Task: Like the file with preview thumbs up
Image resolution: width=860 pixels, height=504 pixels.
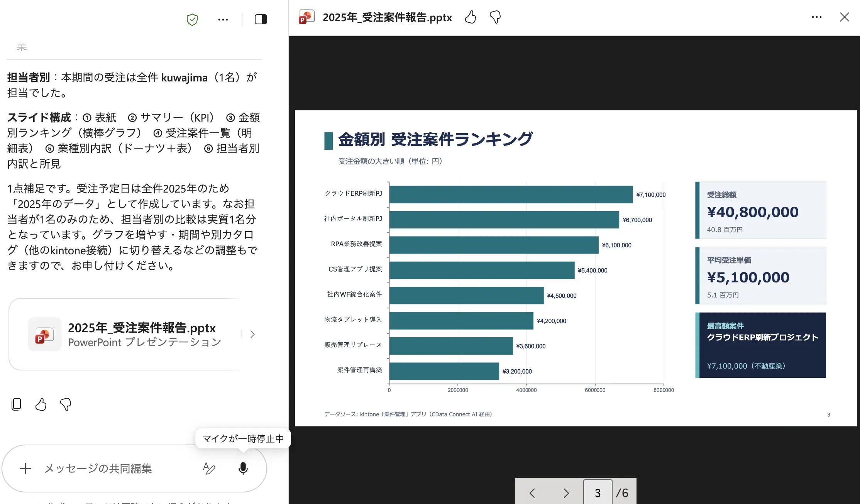Action: (x=470, y=17)
